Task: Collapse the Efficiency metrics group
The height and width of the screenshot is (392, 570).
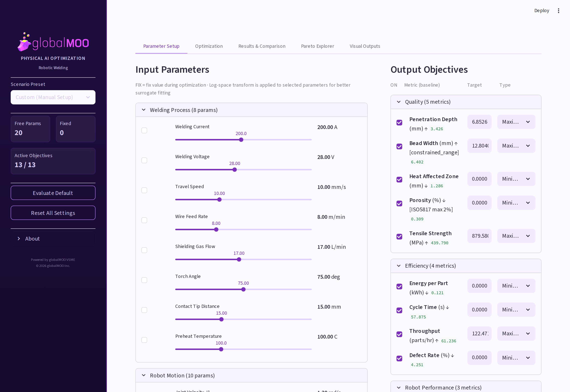Action: pyautogui.click(x=466, y=266)
